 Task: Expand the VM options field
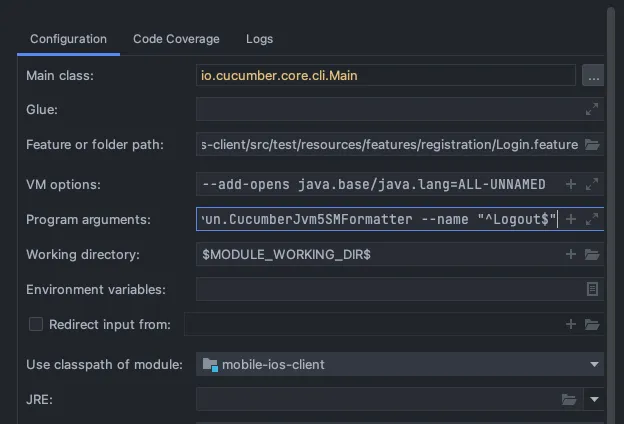click(x=592, y=184)
